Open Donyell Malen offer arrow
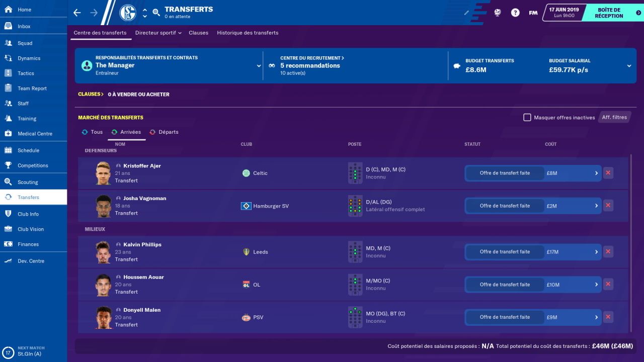This screenshot has width=644, height=362. 596,317
